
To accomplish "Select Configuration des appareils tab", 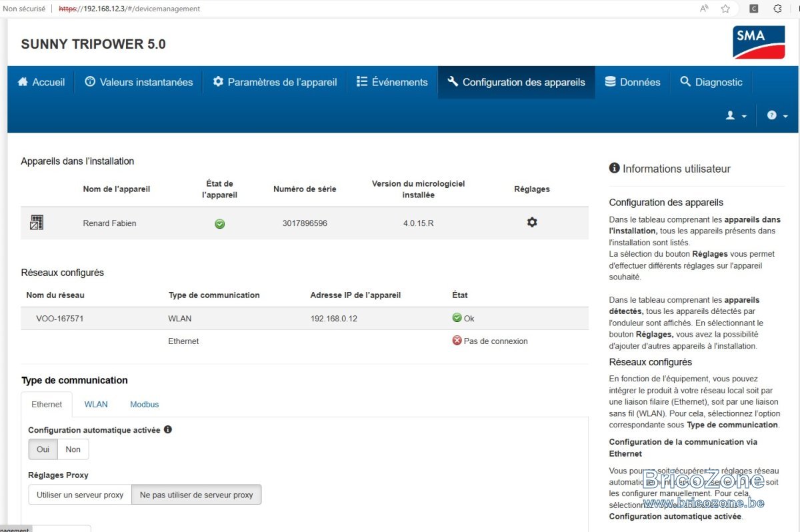I will (x=517, y=82).
